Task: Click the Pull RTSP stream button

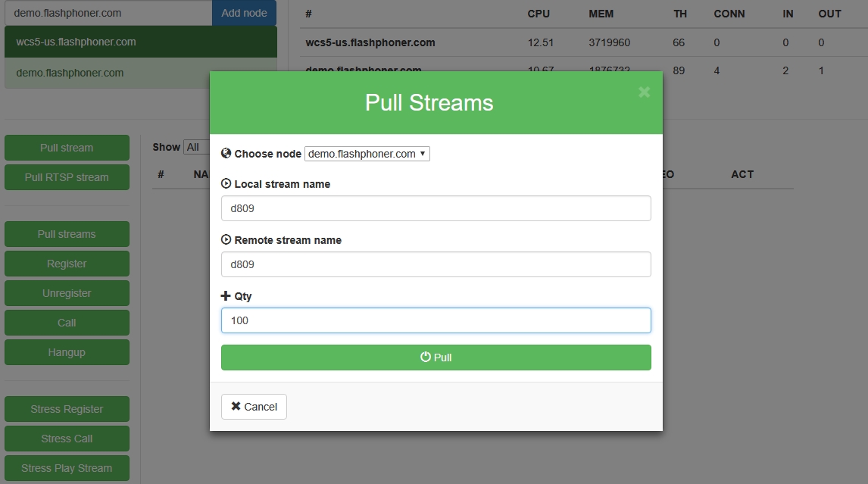Action: point(67,177)
